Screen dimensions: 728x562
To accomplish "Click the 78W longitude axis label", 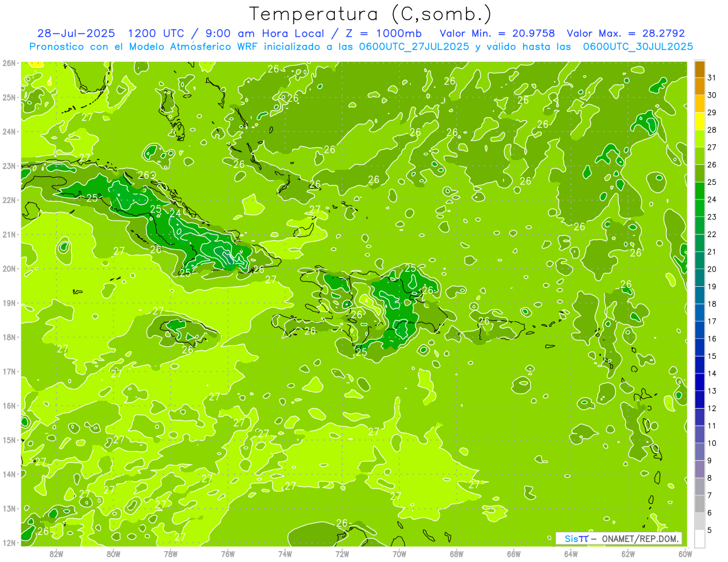I will pos(170,554).
